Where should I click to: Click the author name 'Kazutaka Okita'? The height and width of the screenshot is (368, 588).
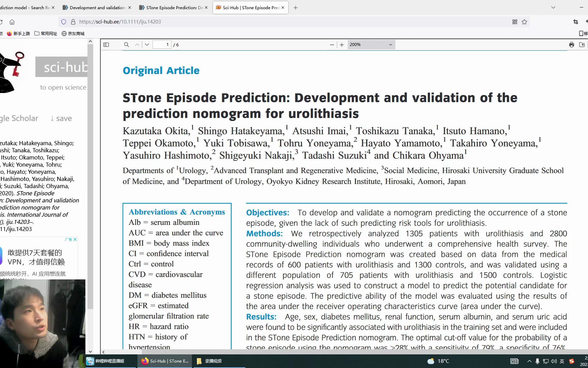(156, 131)
